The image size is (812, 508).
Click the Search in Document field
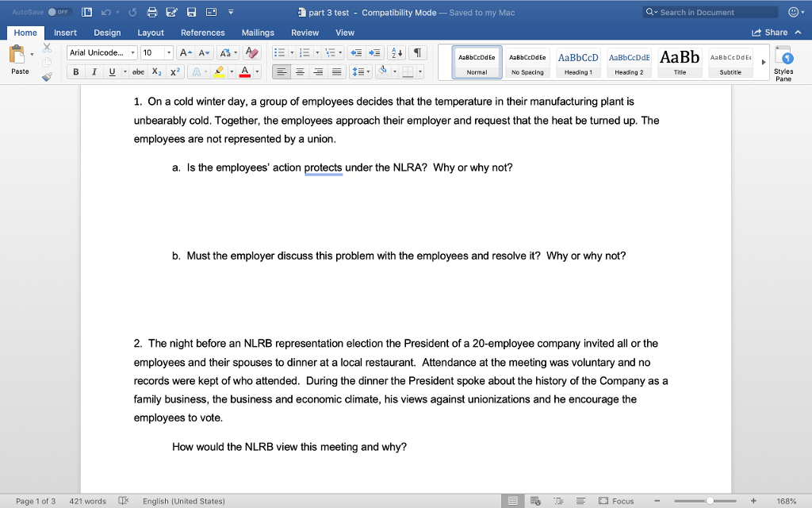click(710, 13)
